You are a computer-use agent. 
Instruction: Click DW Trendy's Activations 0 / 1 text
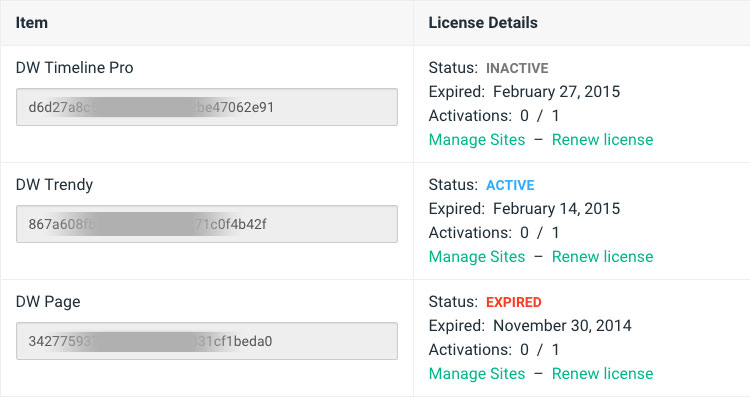494,232
